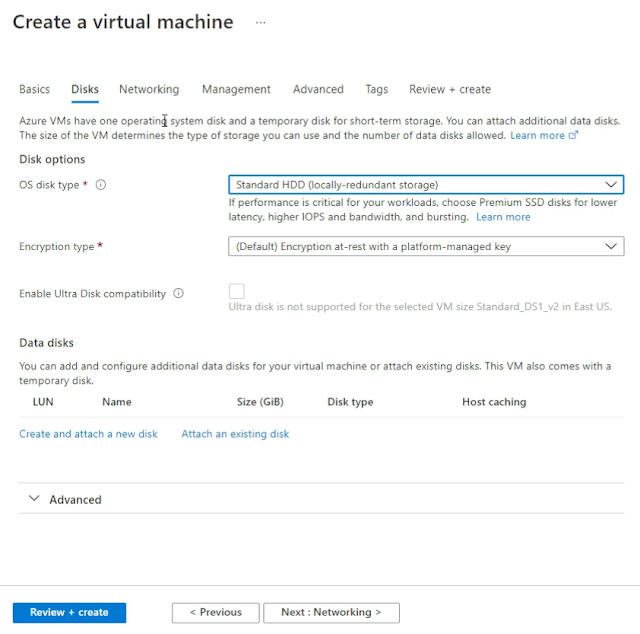This screenshot has height=634, width=640.
Task: Click Next : Networking button
Action: [x=331, y=612]
